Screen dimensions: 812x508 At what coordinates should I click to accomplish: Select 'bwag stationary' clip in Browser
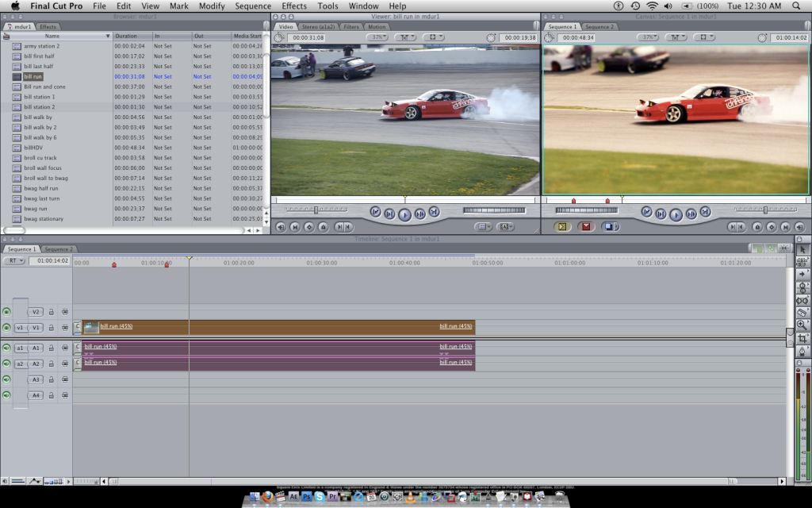[44, 219]
